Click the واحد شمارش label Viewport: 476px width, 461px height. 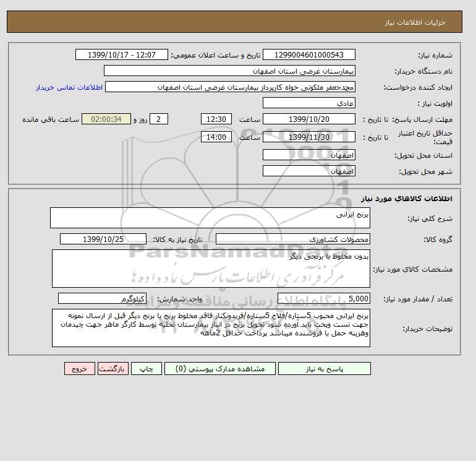(180, 299)
